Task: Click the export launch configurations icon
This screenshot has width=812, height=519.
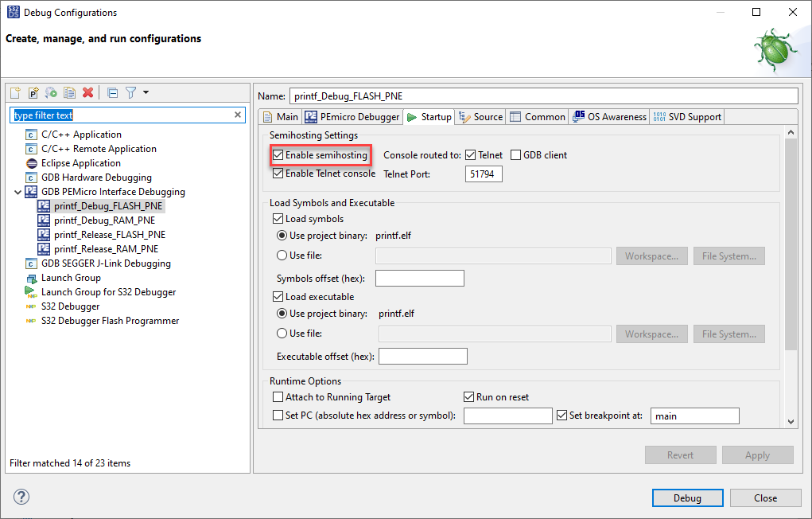Action: pyautogui.click(x=51, y=92)
